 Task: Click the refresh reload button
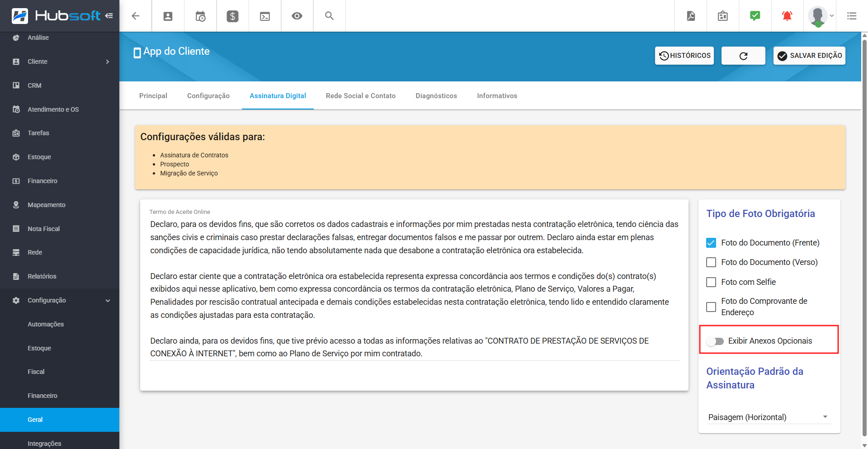pos(743,56)
